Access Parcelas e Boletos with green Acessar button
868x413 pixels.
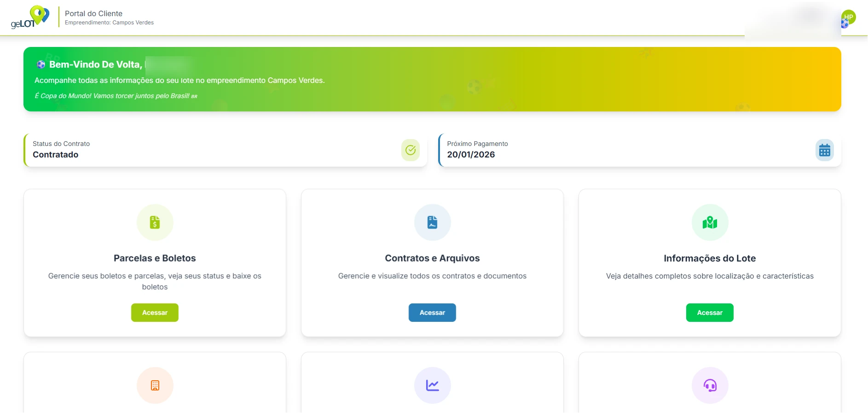pos(155,313)
